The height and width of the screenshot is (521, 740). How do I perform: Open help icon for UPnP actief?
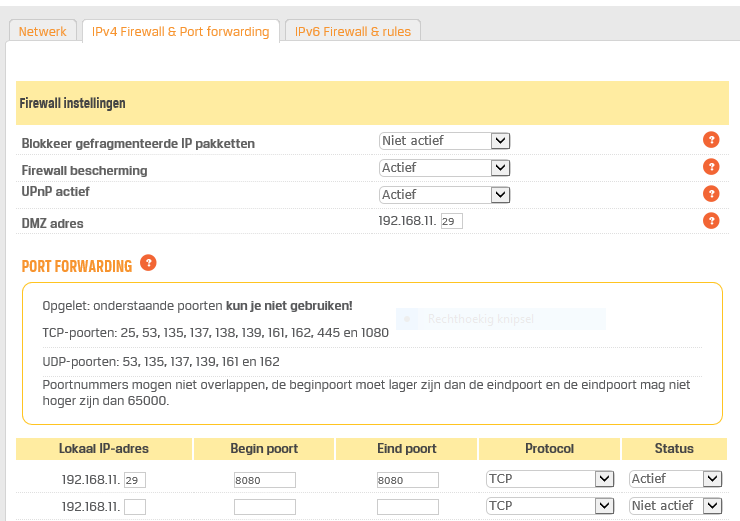(x=711, y=194)
